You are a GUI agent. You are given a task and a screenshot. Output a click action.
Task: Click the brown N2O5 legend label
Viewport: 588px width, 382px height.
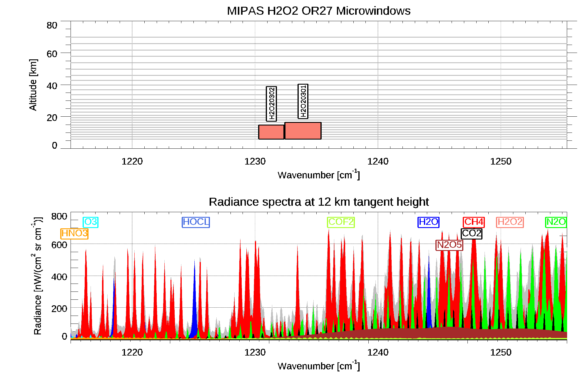coord(449,245)
